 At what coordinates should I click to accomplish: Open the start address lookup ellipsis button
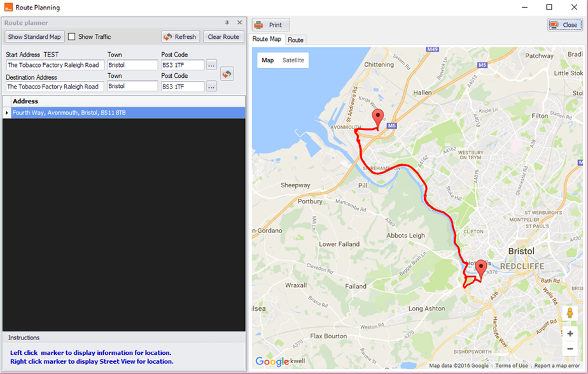tap(211, 65)
